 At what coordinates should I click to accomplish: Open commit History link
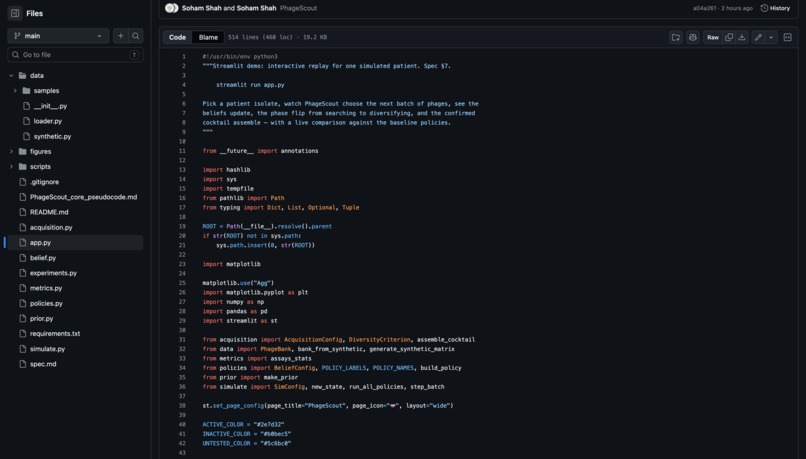tap(775, 8)
